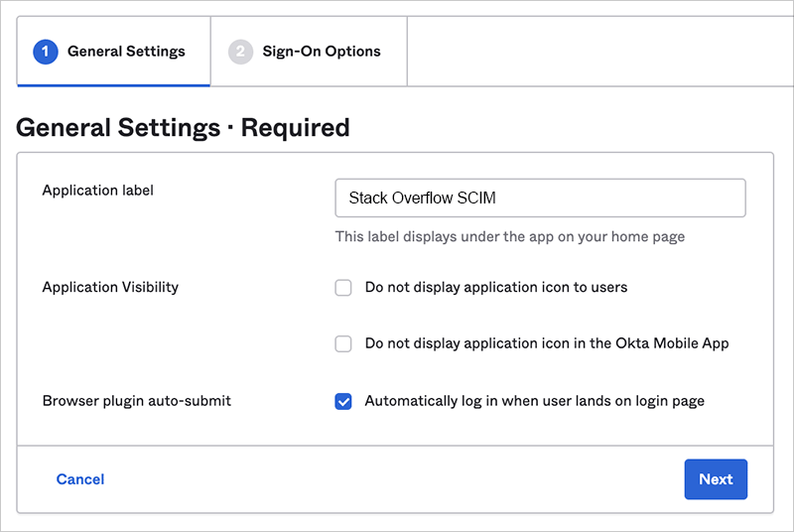
Task: Click the 'General Settings · Required' heading
Action: (184, 128)
